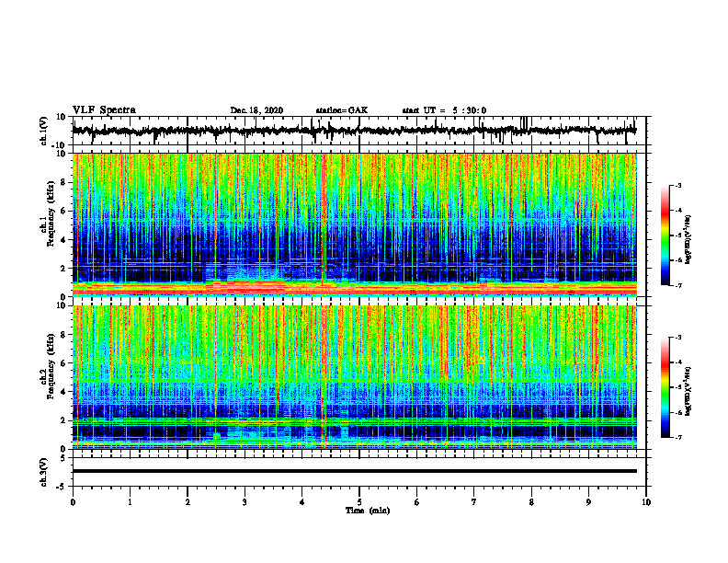
Task: Select the date text "Dec. 18, 2020"
Action: [x=256, y=110]
